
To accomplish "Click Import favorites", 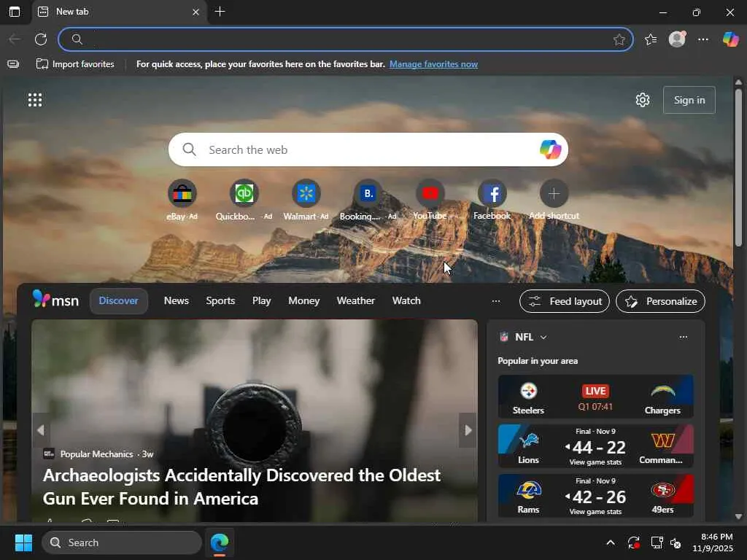I will (75, 64).
